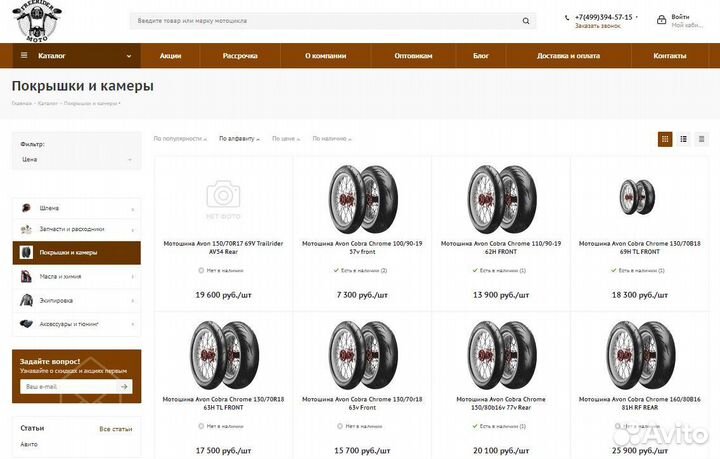Click Есть в наличии (2) status

[x=360, y=270]
